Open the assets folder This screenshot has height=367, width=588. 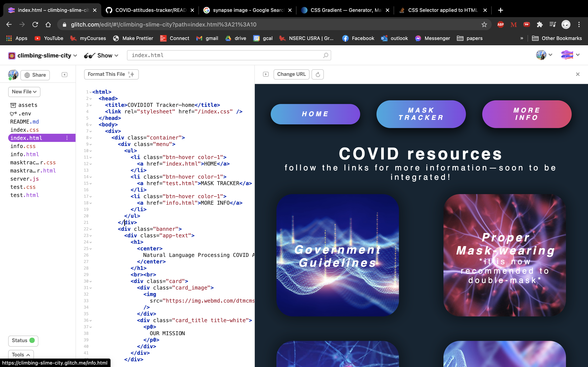point(24,105)
